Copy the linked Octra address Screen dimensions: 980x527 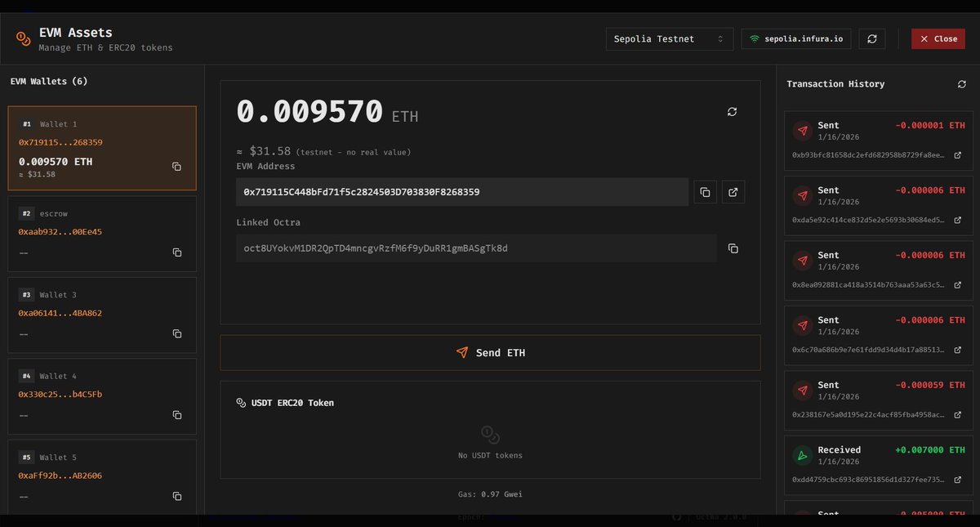(x=733, y=248)
